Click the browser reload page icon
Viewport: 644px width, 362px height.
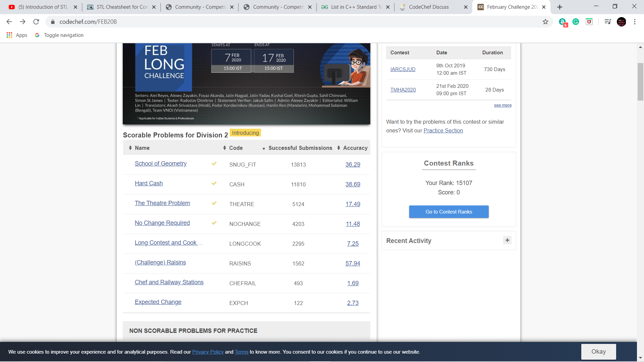pos(36,22)
